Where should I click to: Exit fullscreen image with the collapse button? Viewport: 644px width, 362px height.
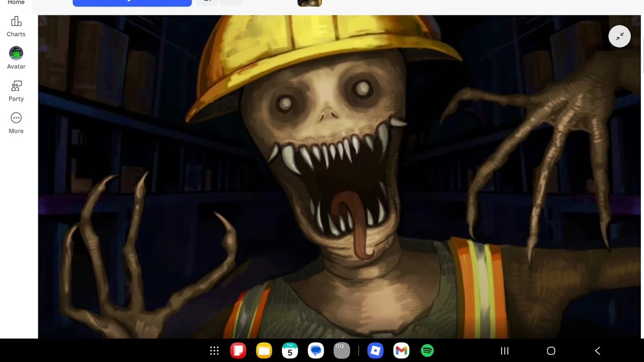click(x=619, y=36)
